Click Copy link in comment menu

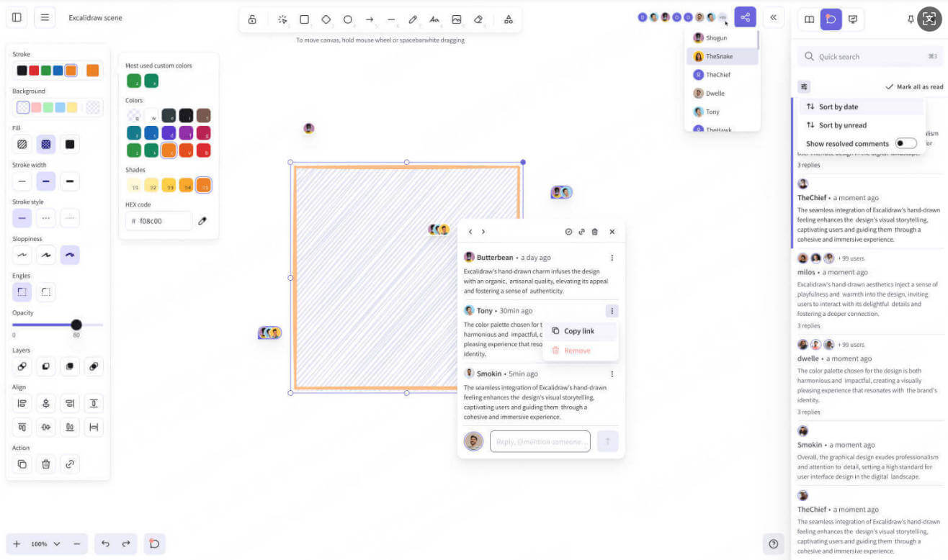578,331
